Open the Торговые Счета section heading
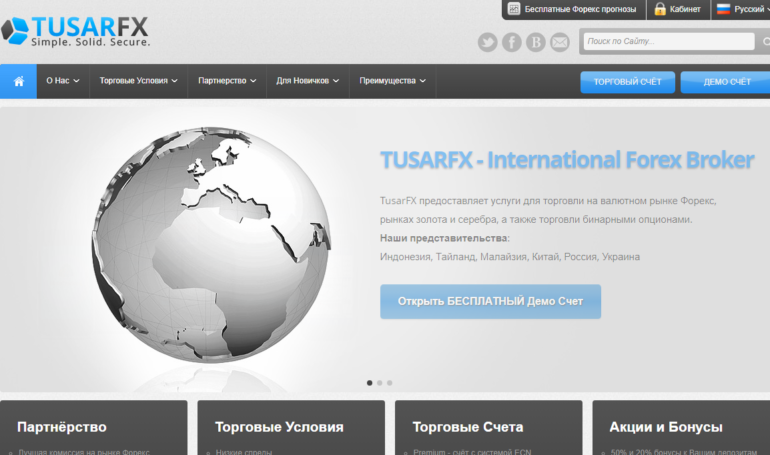770x455 pixels. [x=468, y=427]
